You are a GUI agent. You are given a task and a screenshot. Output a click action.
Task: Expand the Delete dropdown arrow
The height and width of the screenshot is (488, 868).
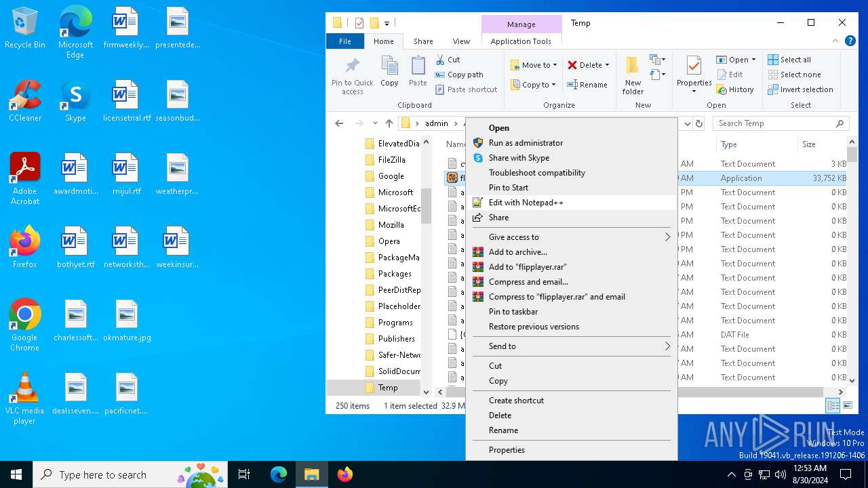607,65
